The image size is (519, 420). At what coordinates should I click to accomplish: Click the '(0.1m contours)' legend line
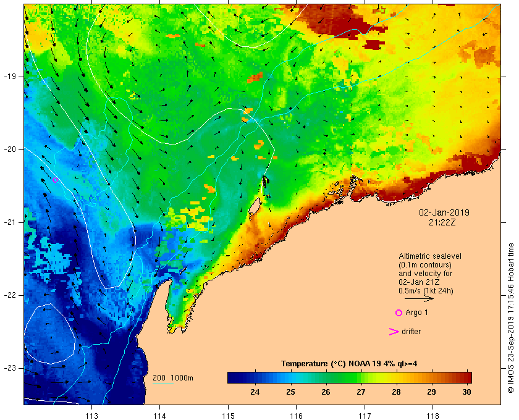[425, 265]
